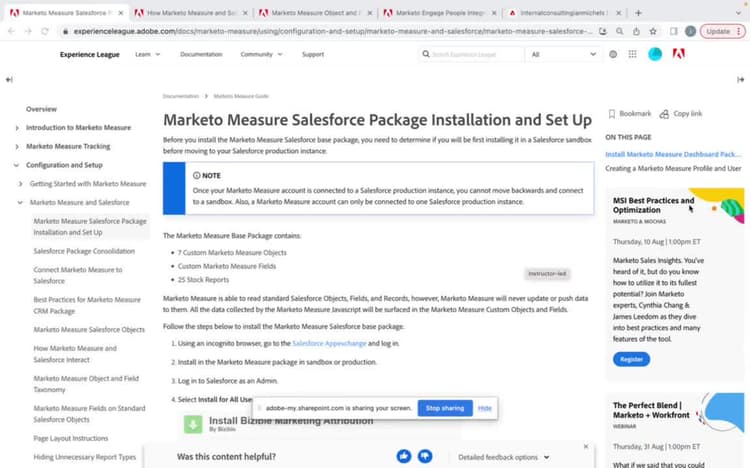Open the Support menu item
Screen dimensions: 750x468
pos(313,55)
